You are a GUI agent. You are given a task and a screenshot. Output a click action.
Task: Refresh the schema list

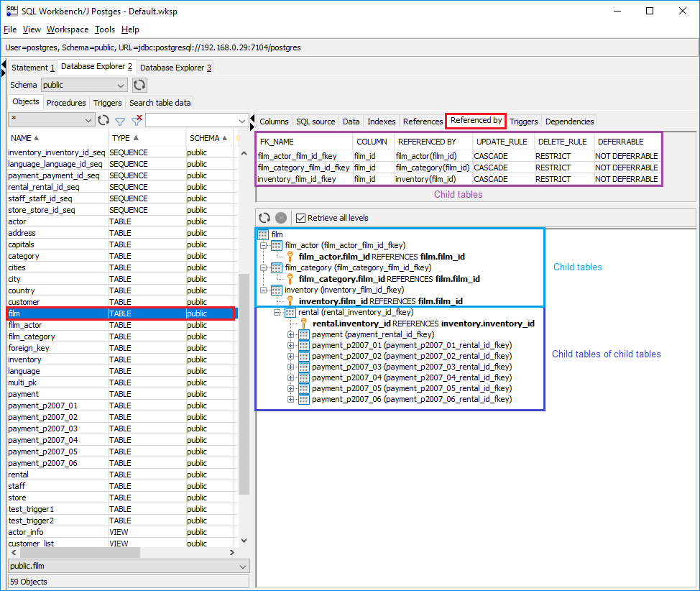139,84
